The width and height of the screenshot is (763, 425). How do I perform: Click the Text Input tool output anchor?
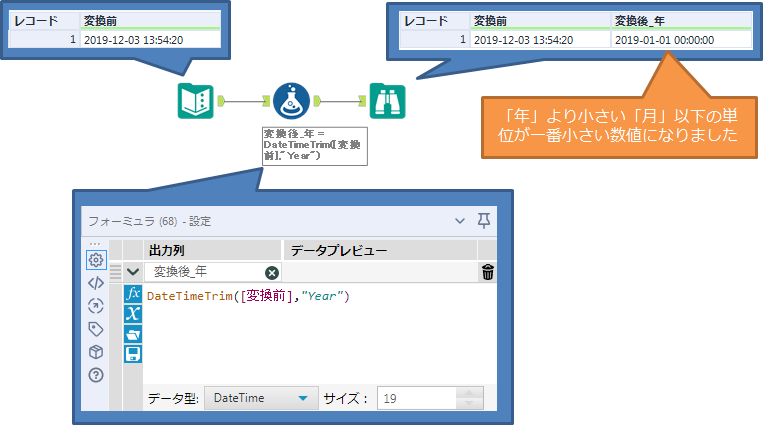(221, 101)
